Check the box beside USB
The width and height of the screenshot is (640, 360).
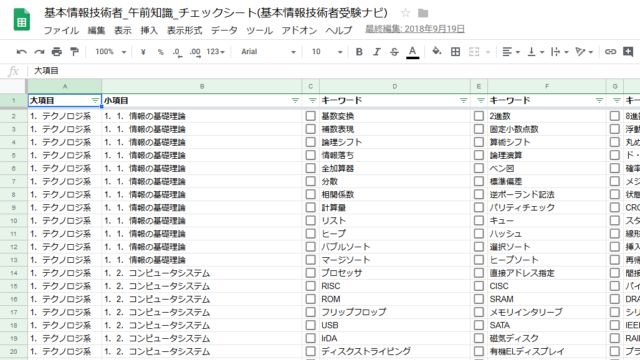click(x=311, y=325)
